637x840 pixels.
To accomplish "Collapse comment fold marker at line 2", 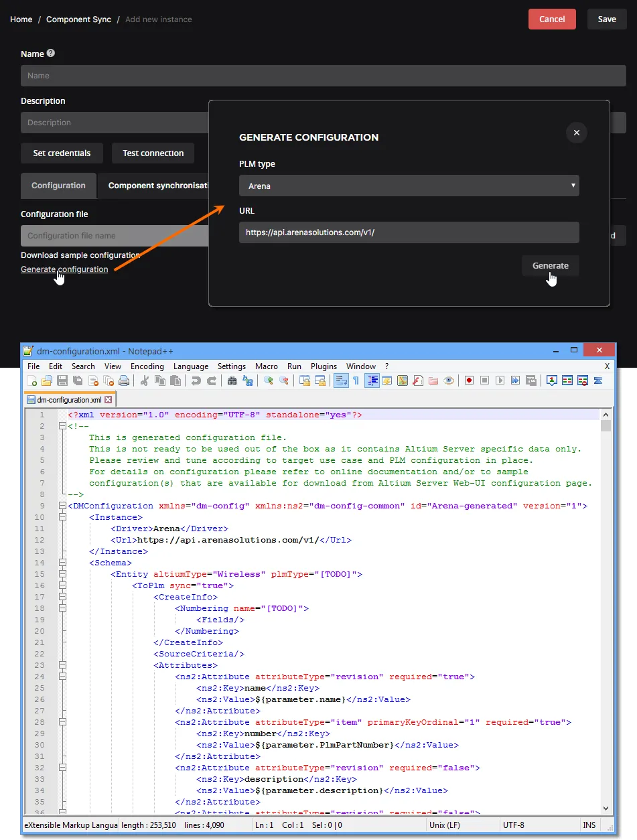I will click(62, 426).
